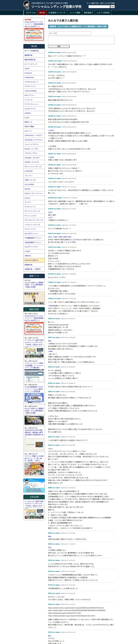Open 利回りくん board link

coord(34,122)
